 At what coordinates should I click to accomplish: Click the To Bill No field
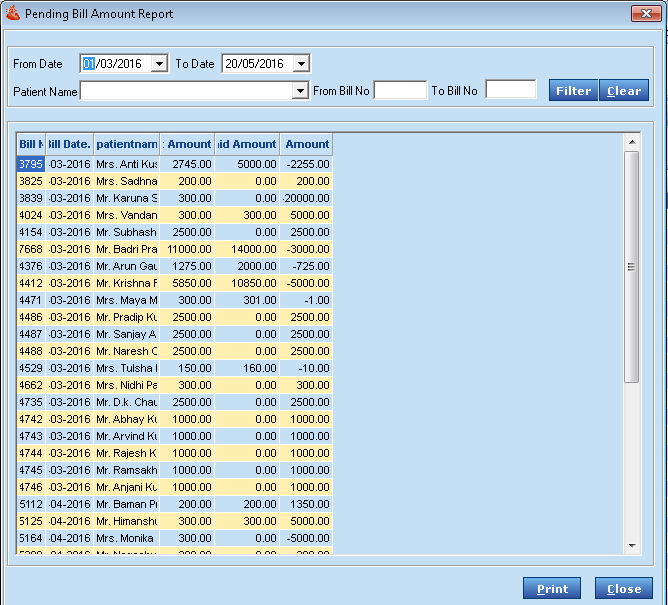pos(511,91)
